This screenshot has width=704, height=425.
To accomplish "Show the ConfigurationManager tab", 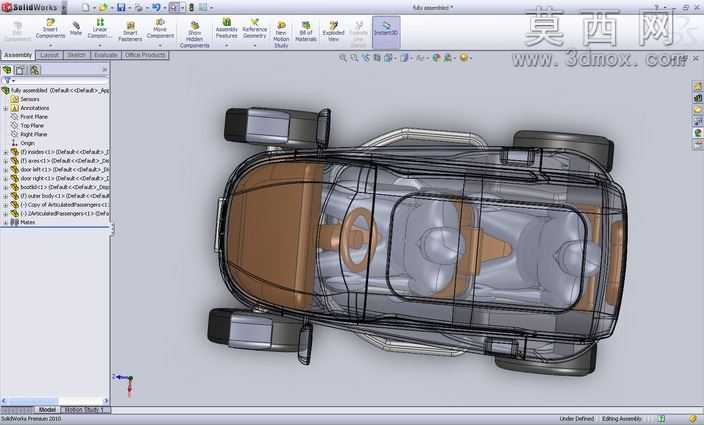I will point(35,70).
